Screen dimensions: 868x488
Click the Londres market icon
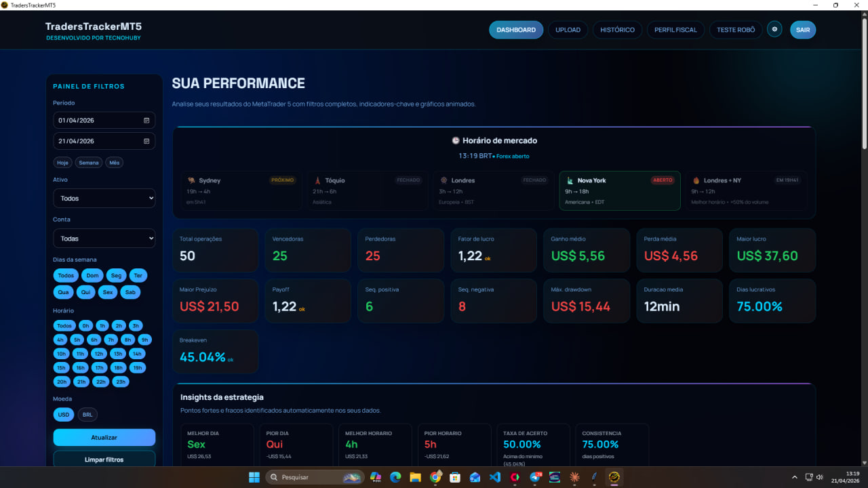click(443, 180)
